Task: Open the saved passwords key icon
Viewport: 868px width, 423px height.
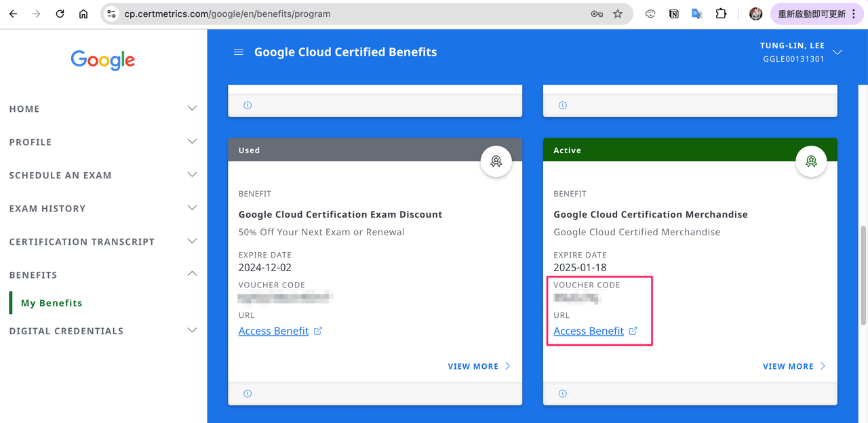Action: (x=596, y=13)
